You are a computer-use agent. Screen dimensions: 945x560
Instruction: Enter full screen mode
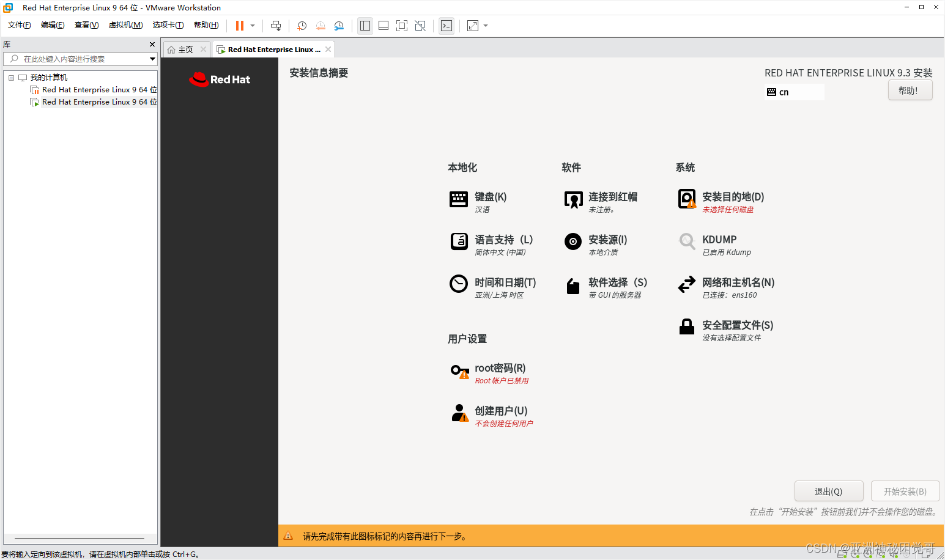click(402, 26)
